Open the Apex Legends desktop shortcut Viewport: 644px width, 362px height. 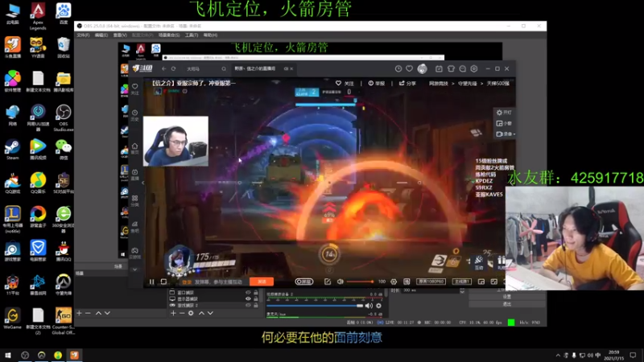point(38,15)
